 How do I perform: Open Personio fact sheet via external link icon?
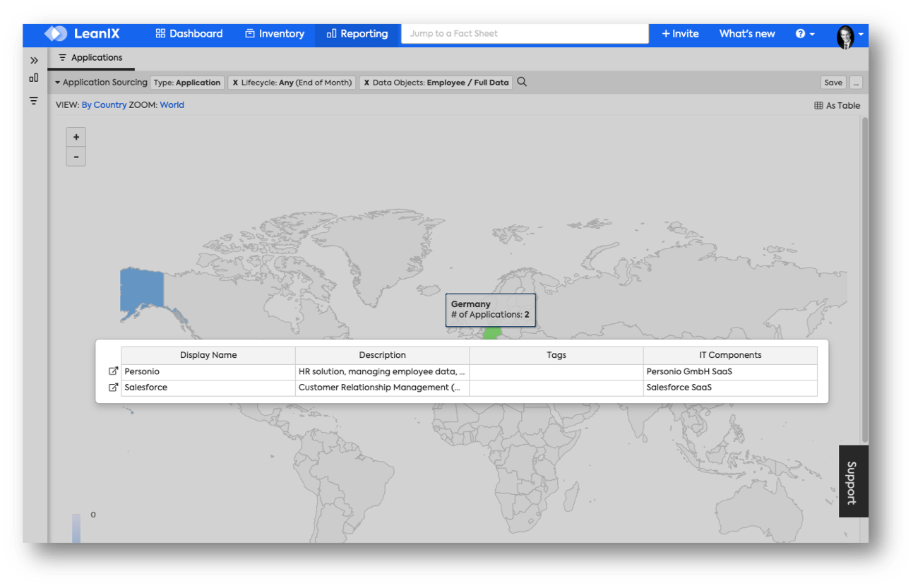pyautogui.click(x=113, y=371)
